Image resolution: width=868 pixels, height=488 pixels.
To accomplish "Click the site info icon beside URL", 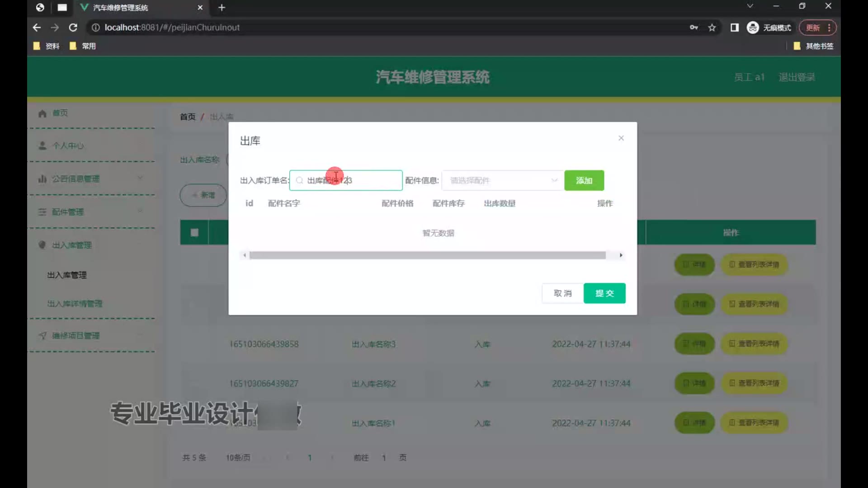I will (x=95, y=28).
